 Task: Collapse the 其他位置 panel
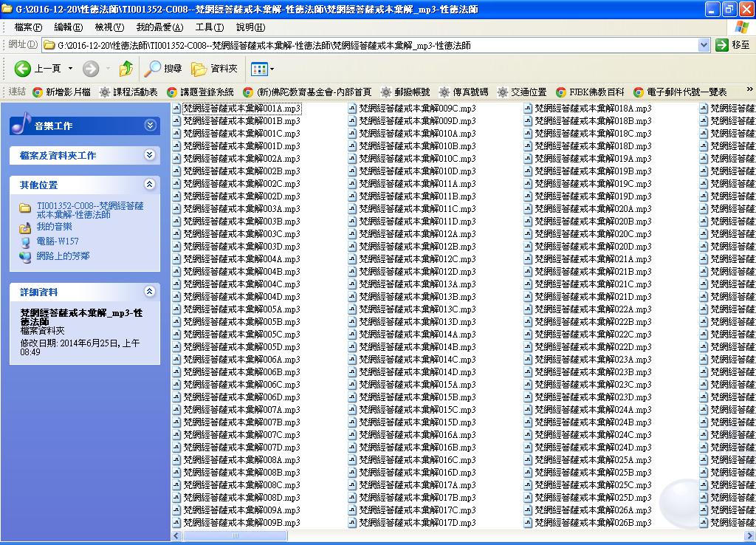pyautogui.click(x=150, y=185)
